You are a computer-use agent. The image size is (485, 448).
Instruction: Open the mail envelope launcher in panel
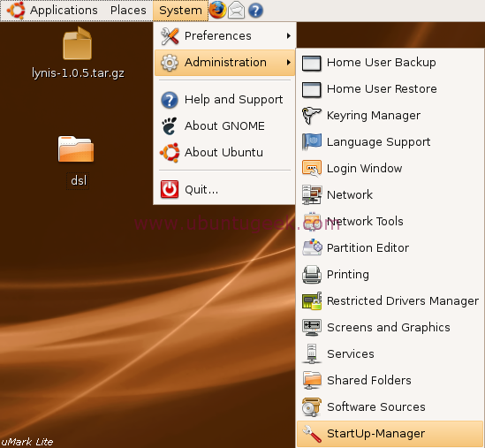pyautogui.click(x=237, y=11)
